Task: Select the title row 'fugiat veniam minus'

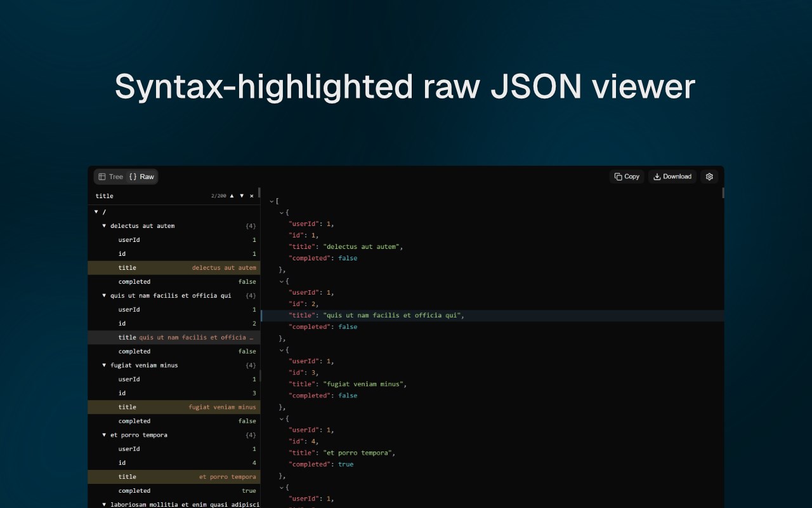Action: [x=174, y=407]
